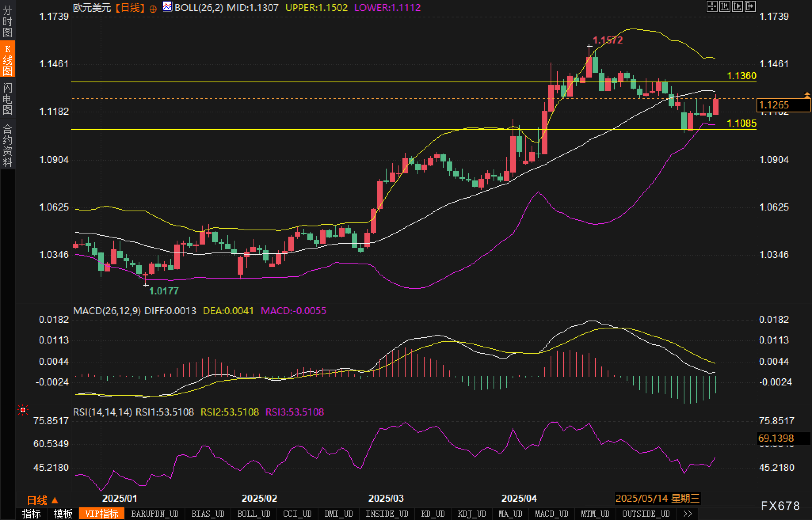Screen dimensions: 812x520
Task: Click the 模板 button
Action: (63, 514)
